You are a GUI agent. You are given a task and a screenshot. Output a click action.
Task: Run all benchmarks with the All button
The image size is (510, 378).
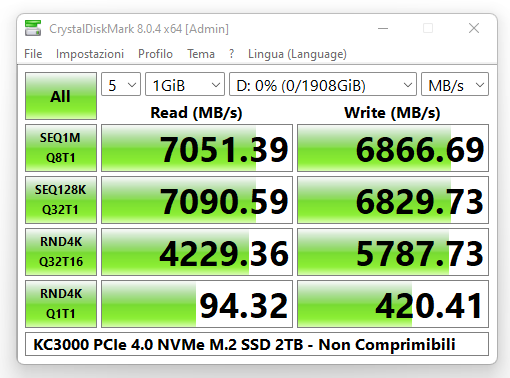[61, 96]
